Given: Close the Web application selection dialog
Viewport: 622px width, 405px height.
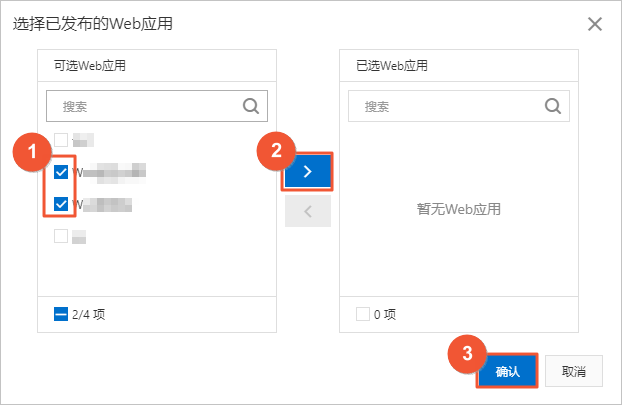Looking at the screenshot, I should point(595,24).
